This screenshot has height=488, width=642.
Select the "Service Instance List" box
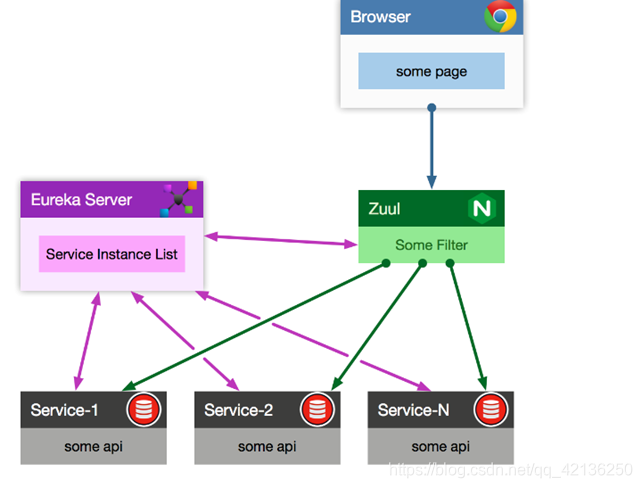point(112,254)
